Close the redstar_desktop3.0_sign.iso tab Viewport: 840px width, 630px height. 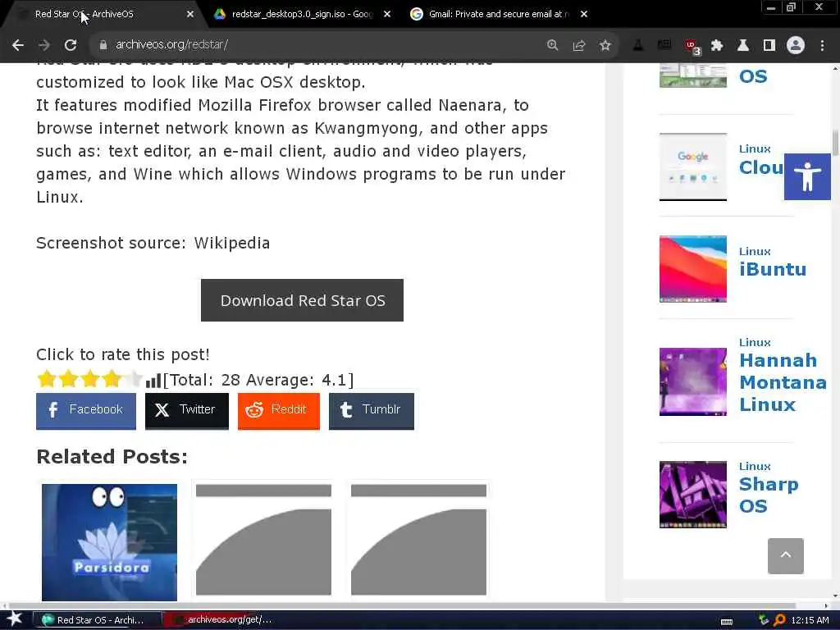(387, 14)
